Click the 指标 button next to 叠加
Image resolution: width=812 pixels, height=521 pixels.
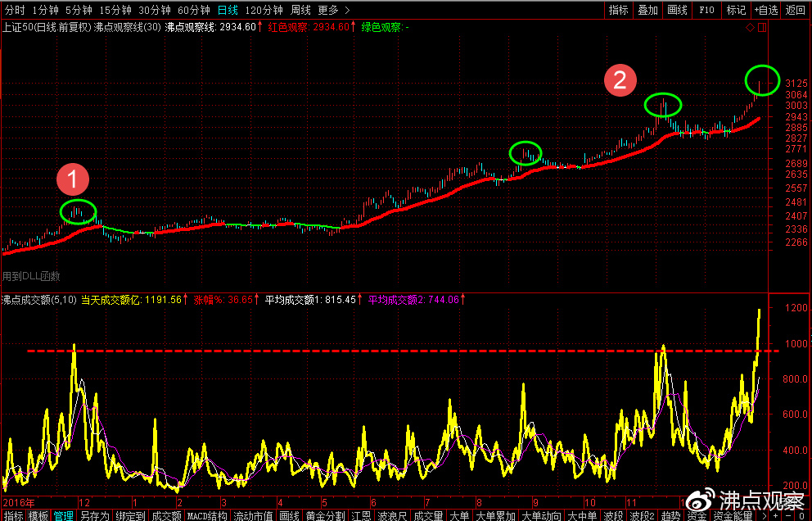pyautogui.click(x=618, y=10)
